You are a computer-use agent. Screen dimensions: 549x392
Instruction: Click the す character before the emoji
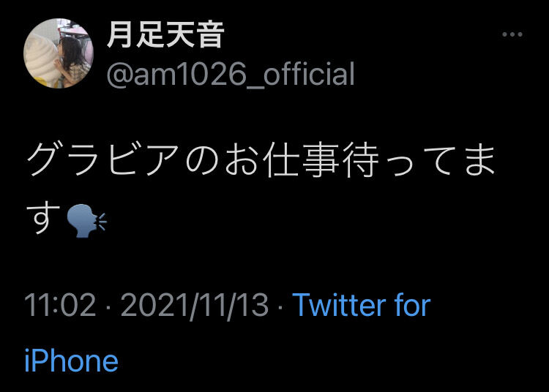point(44,219)
